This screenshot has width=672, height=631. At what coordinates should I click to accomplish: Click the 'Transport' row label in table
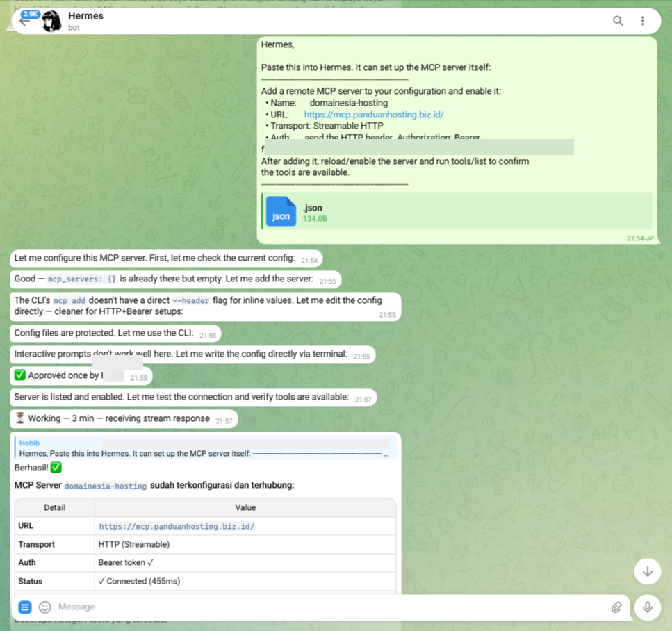click(x=36, y=544)
